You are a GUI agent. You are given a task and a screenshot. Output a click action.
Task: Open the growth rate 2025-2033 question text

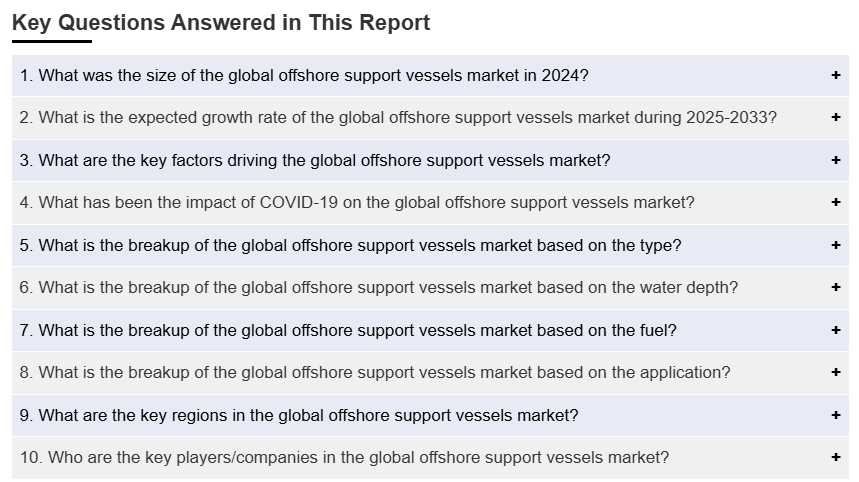tap(398, 117)
